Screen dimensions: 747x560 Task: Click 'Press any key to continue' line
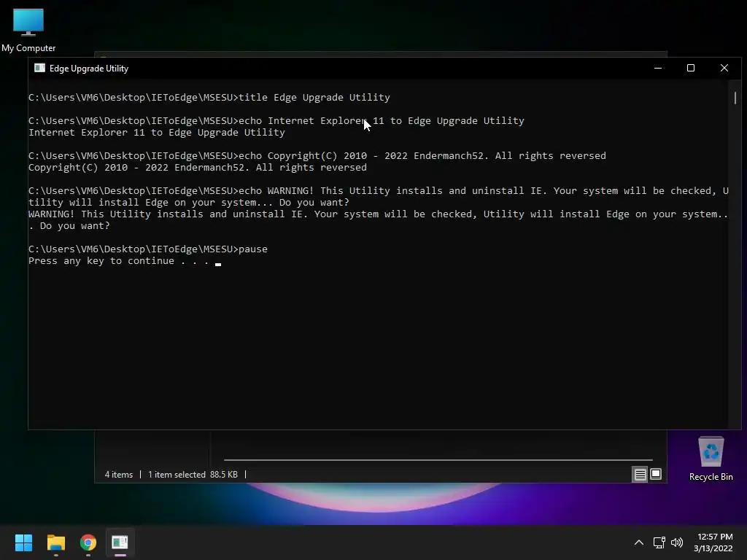tap(119, 261)
